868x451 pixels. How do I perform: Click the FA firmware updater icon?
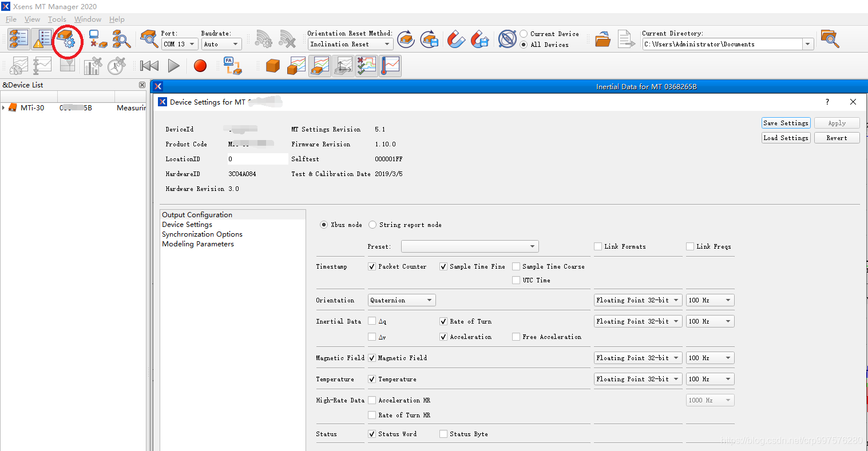click(x=232, y=66)
